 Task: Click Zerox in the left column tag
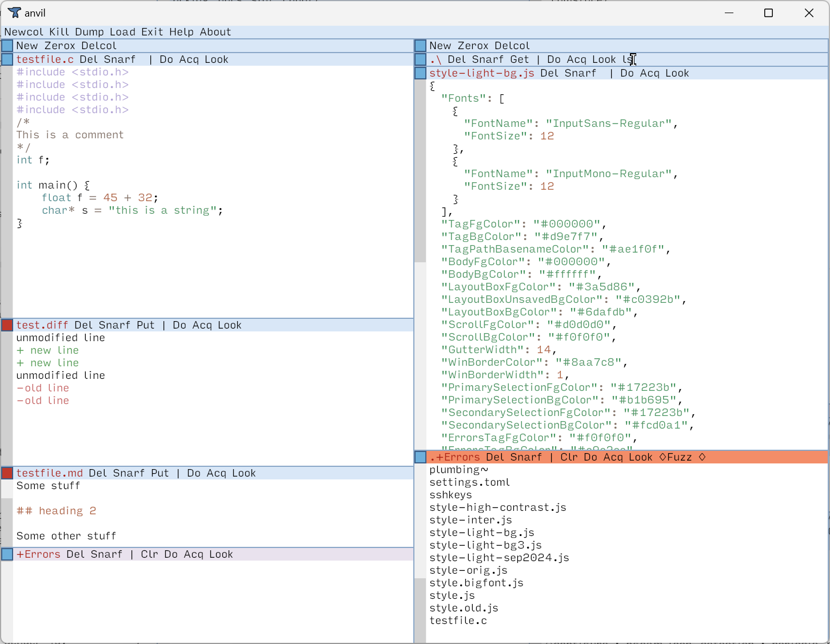pyautogui.click(x=60, y=46)
